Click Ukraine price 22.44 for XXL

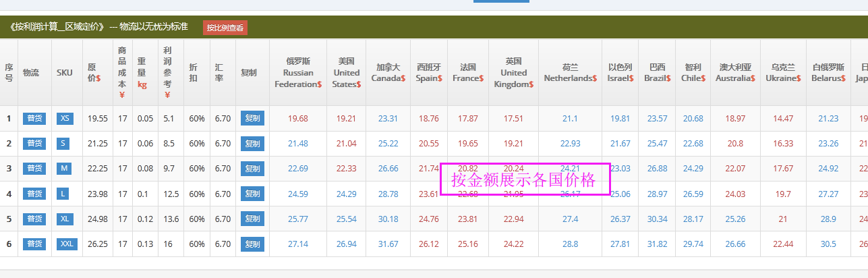(x=783, y=244)
